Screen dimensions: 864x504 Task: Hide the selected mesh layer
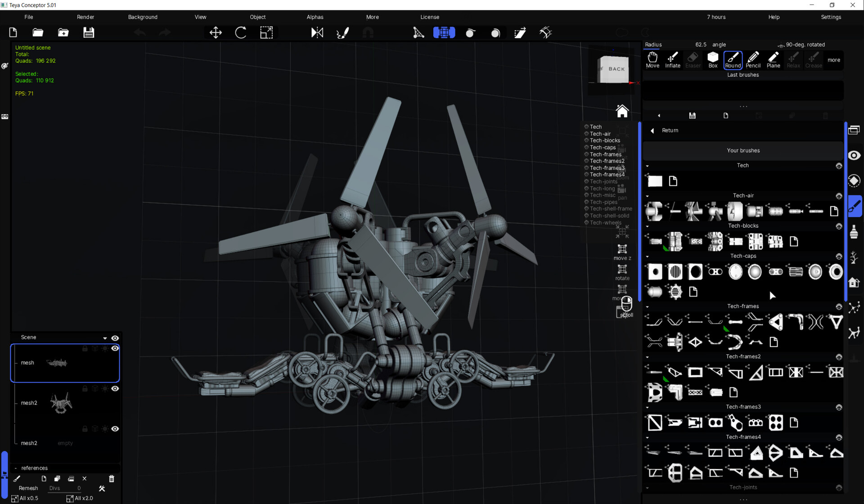(x=115, y=348)
